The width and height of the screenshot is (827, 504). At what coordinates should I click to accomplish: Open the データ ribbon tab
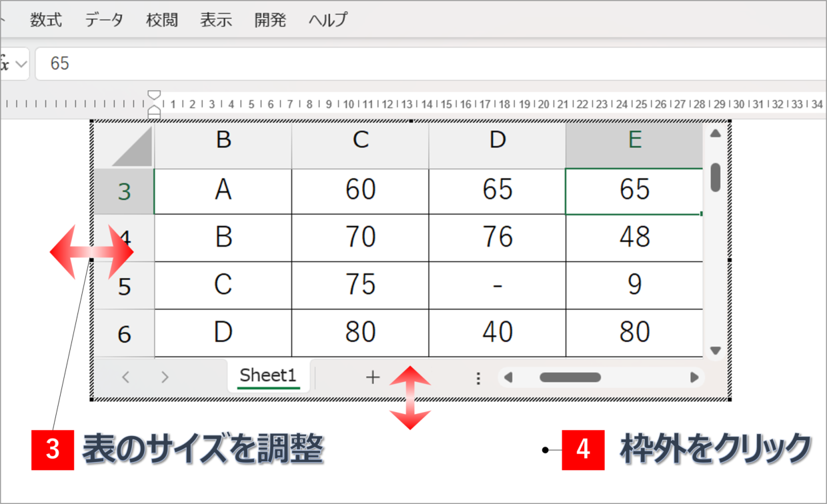pos(104,20)
